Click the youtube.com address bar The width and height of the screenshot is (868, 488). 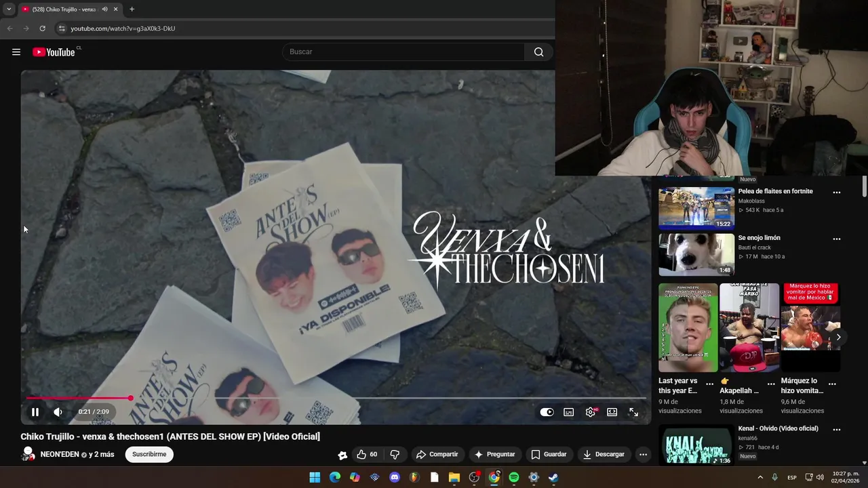[305, 28]
